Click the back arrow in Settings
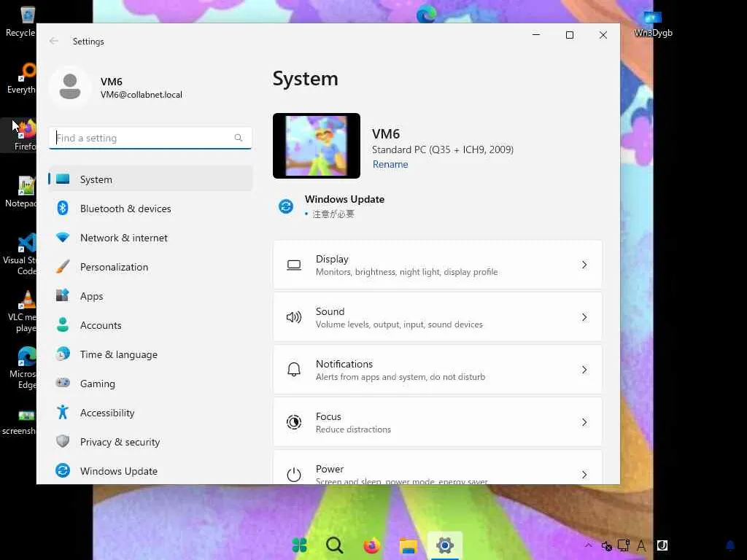Screen dimensions: 747x560 tap(54, 41)
